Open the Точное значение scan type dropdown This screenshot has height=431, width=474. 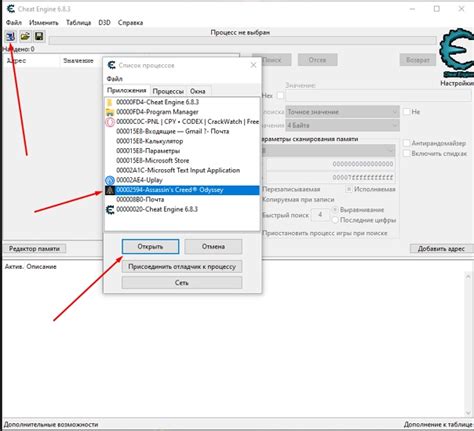point(342,112)
